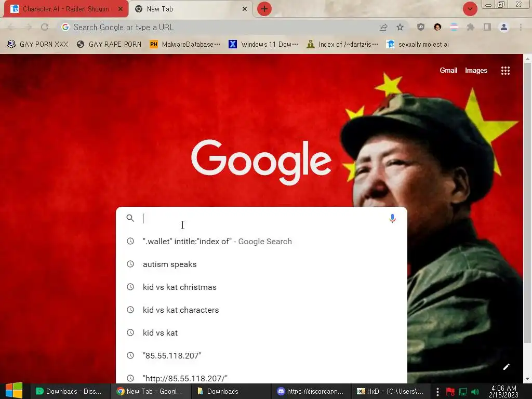This screenshot has height=399, width=532.
Task: Open the network monitor tray icon
Action: coord(463,392)
